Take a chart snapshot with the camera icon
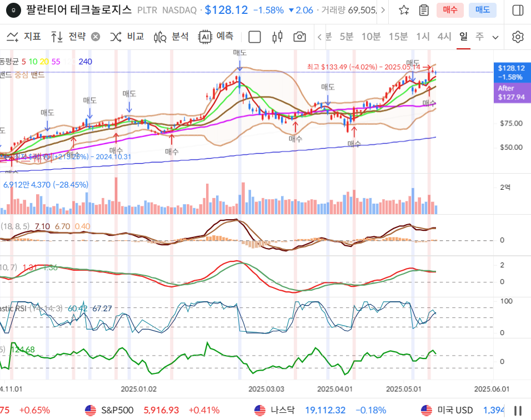Viewport: 531px width, 420px height. point(299,37)
